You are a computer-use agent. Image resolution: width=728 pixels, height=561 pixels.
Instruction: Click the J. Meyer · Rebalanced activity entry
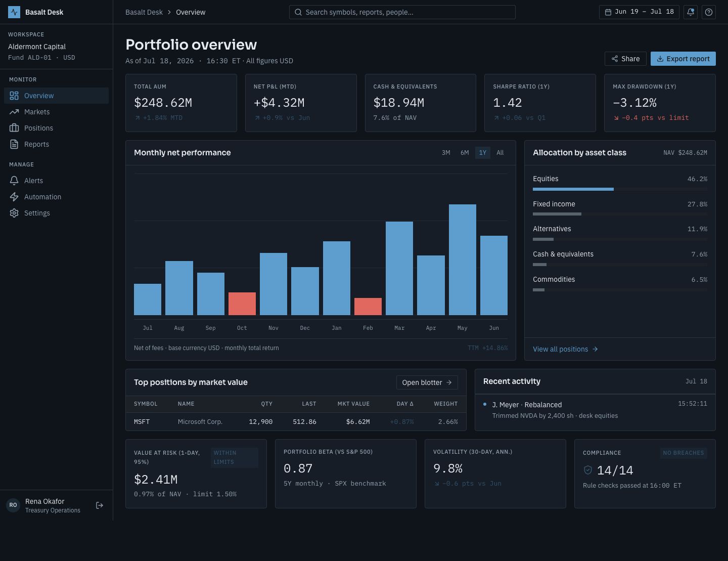coord(595,410)
